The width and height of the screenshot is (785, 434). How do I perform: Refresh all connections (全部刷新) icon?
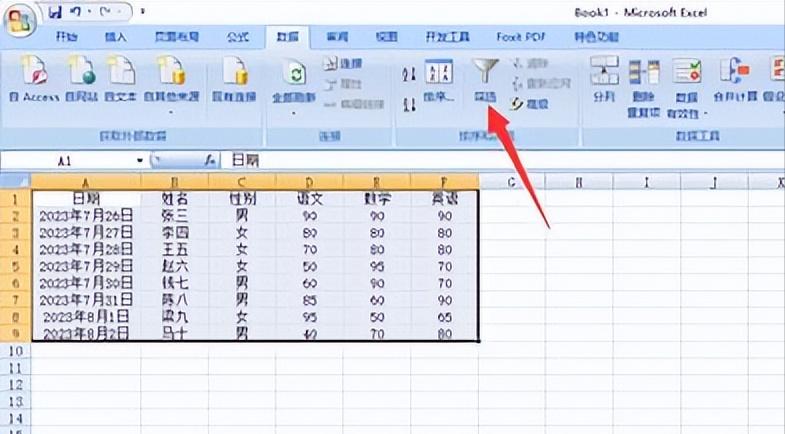[294, 73]
